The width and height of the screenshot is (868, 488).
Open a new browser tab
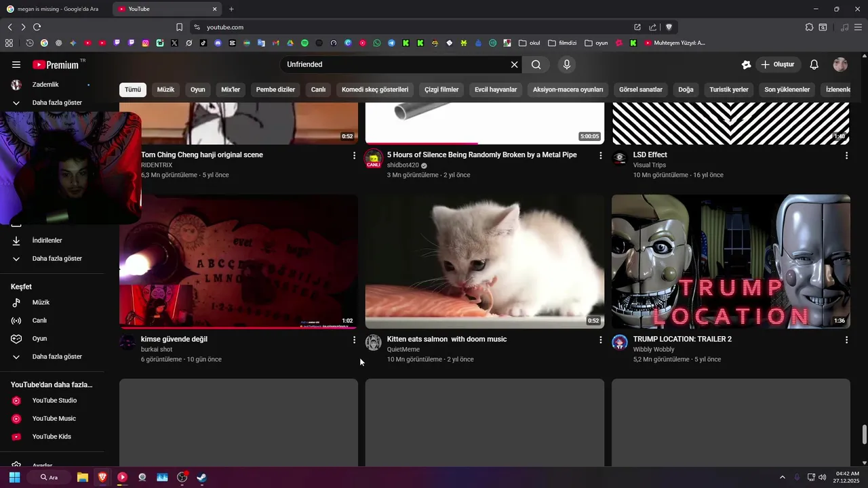coord(231,9)
